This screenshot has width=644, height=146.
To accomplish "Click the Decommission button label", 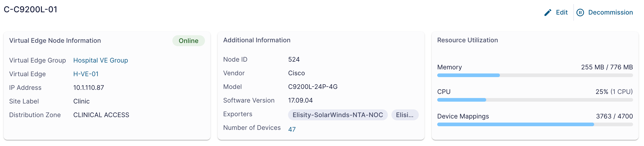I will [x=610, y=13].
